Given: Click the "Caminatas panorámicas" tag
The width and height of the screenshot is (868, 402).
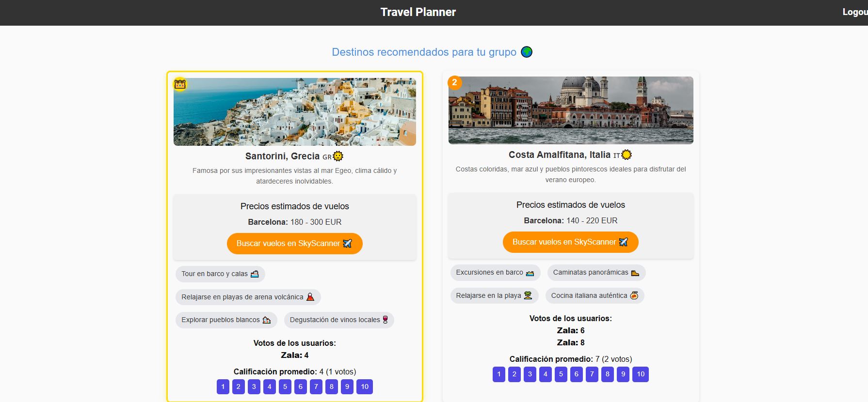Looking at the screenshot, I should (x=596, y=272).
